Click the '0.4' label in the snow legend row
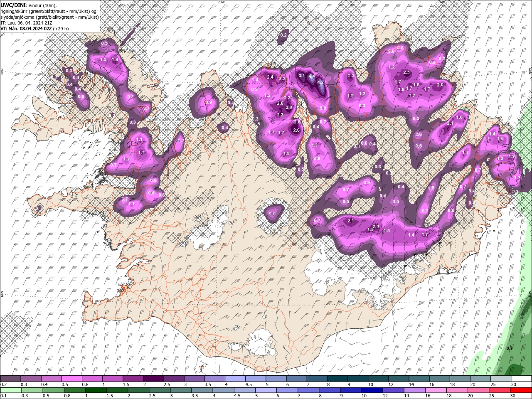Image resolution: width=532 pixels, height=399 pixels. (x=44, y=384)
